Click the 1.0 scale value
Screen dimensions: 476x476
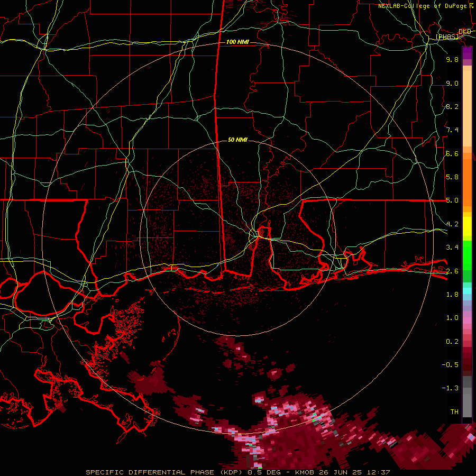452,318
